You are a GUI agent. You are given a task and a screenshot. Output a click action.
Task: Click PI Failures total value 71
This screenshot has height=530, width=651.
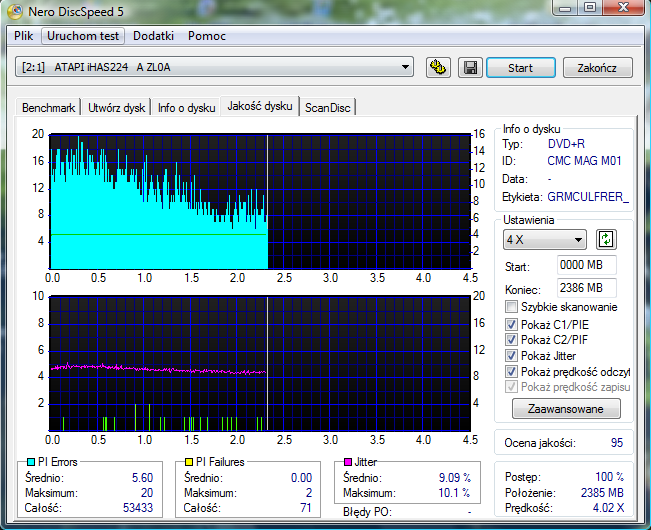(x=306, y=508)
